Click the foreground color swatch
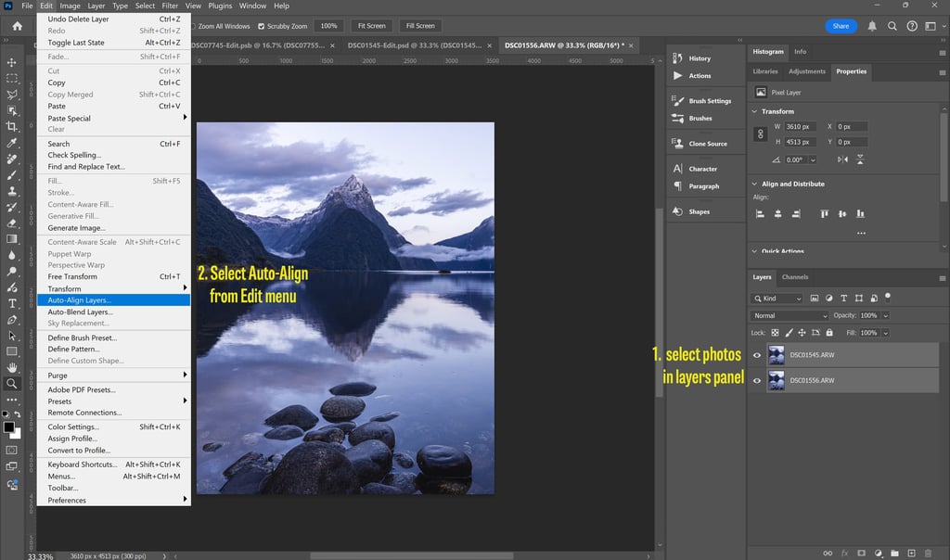The image size is (950, 560). click(9, 426)
